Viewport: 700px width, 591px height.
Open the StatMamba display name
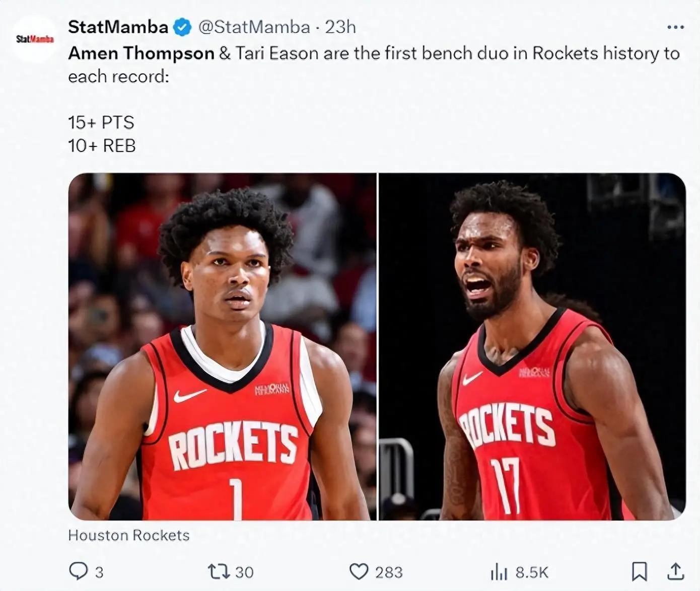tap(118, 27)
